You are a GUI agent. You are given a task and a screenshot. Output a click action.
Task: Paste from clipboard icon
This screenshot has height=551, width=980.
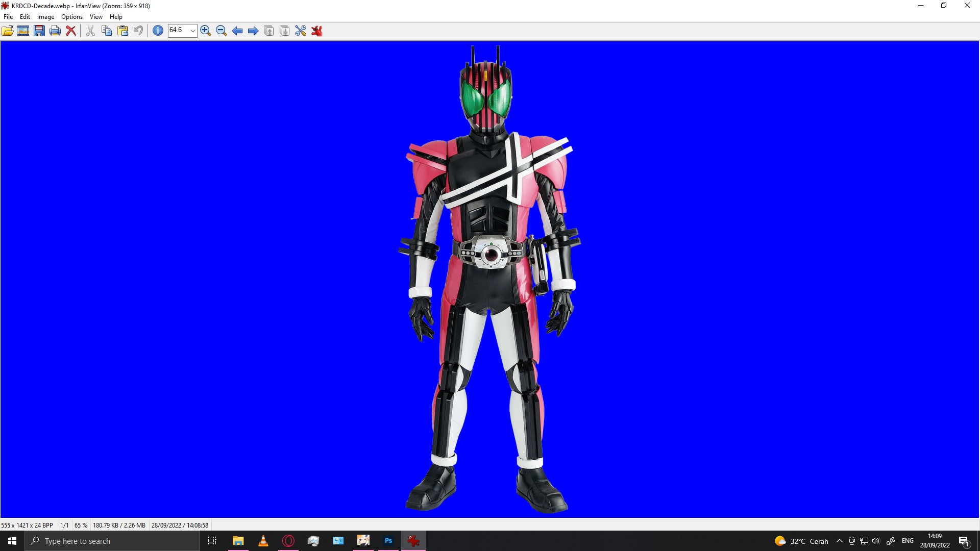(x=122, y=31)
